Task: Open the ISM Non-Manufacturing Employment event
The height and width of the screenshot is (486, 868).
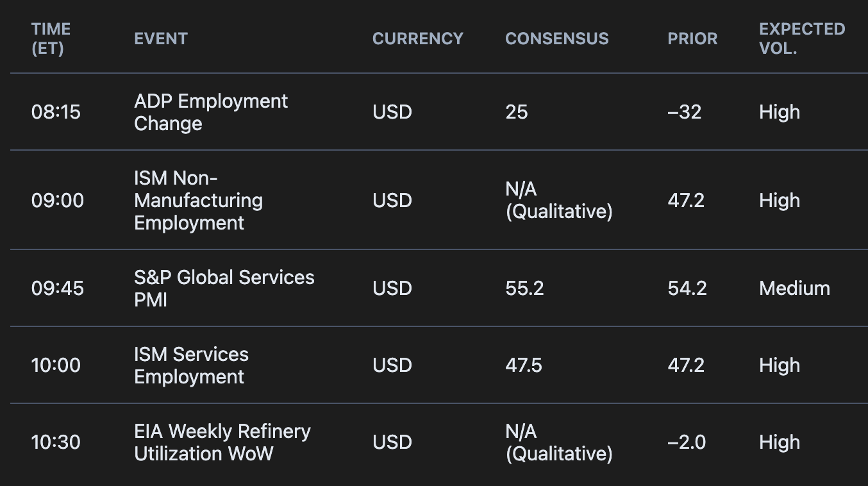Action: point(198,200)
